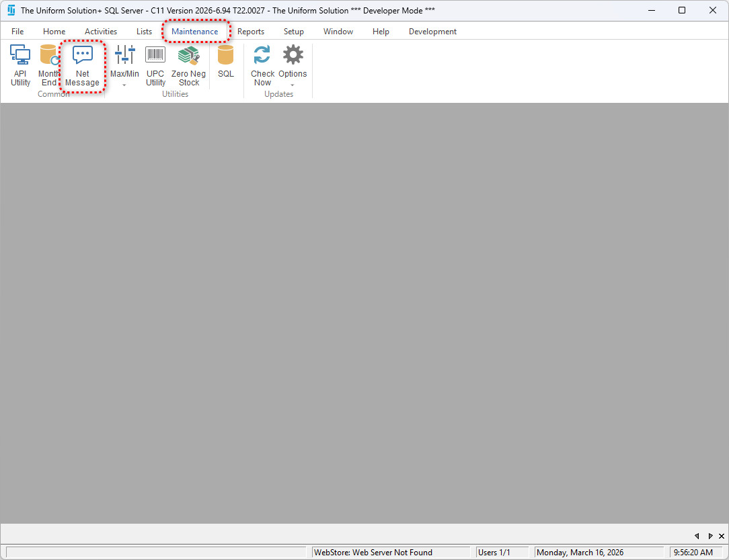The width and height of the screenshot is (729, 560).
Task: Click the WebStore status bar panel
Action: point(390,553)
